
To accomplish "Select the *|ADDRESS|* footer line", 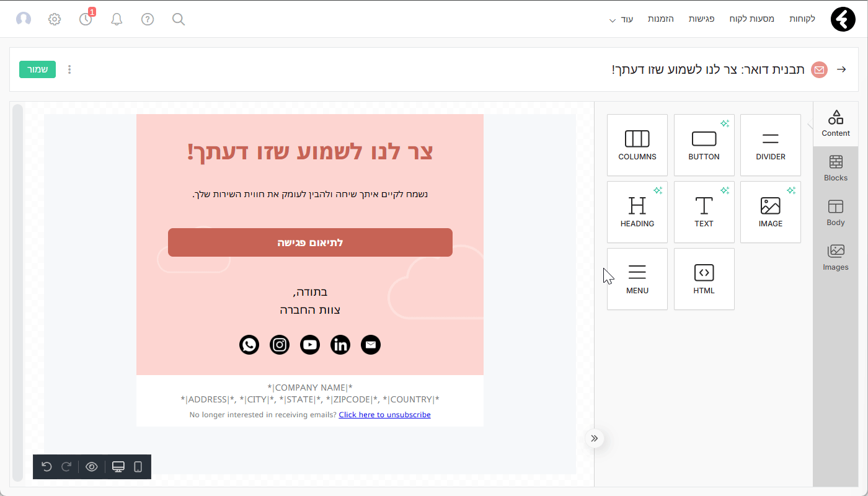I will click(x=310, y=399).
